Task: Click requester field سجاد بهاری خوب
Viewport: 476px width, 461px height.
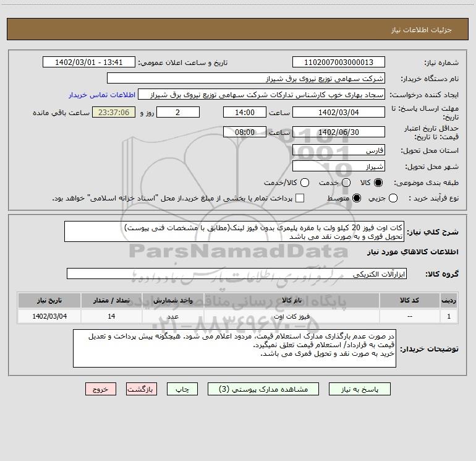Action: point(261,94)
